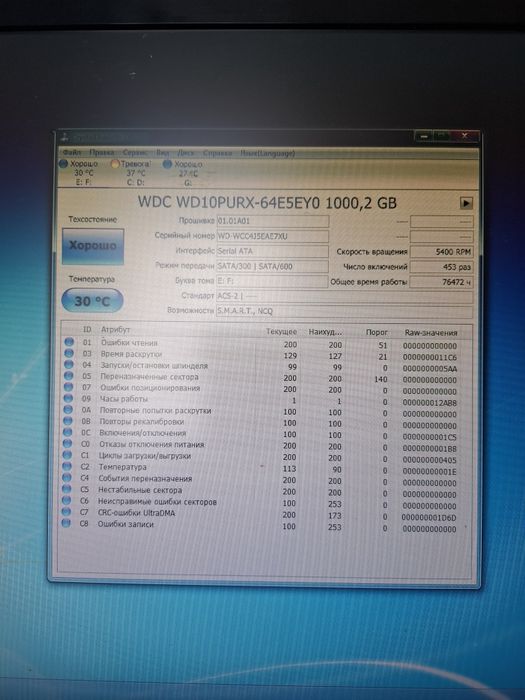Open the Вид menu
This screenshot has height=700, width=525.
point(162,153)
